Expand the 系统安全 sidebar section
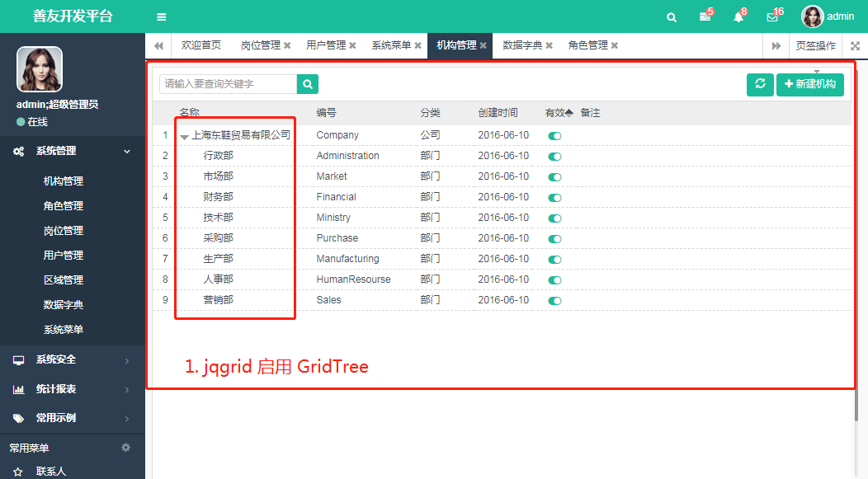Viewport: 868px width, 479px height. tap(127, 360)
